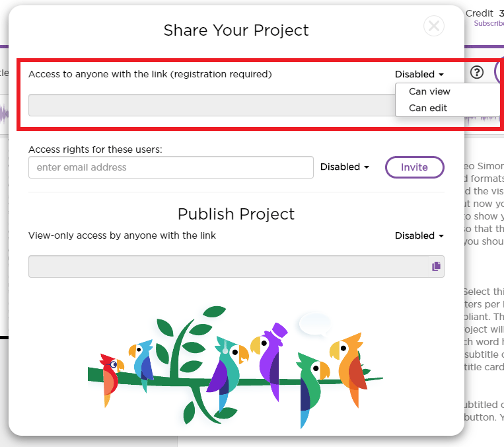Click the Publish Project heading
The height and width of the screenshot is (447, 504).
coord(236,214)
